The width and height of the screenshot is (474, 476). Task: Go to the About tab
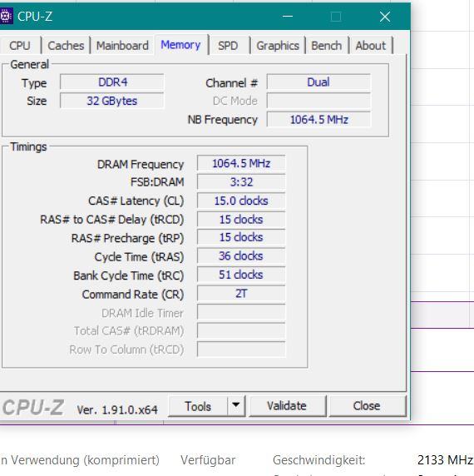click(371, 46)
